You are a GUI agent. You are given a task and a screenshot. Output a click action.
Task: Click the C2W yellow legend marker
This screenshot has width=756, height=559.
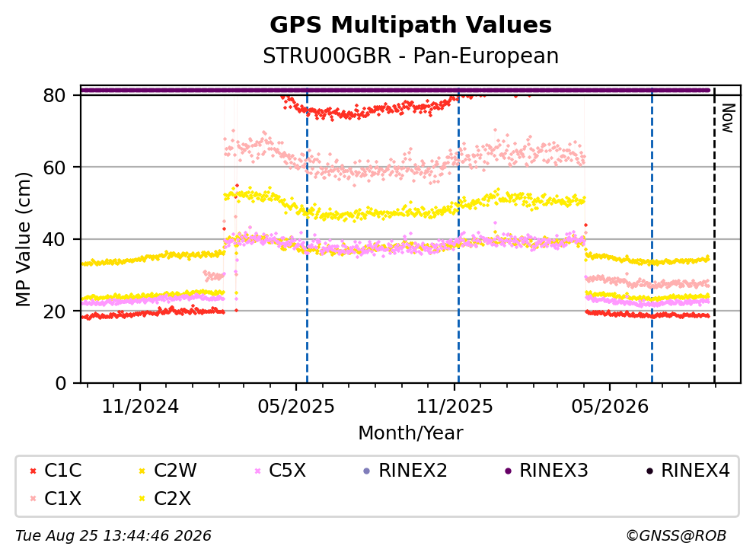click(142, 471)
